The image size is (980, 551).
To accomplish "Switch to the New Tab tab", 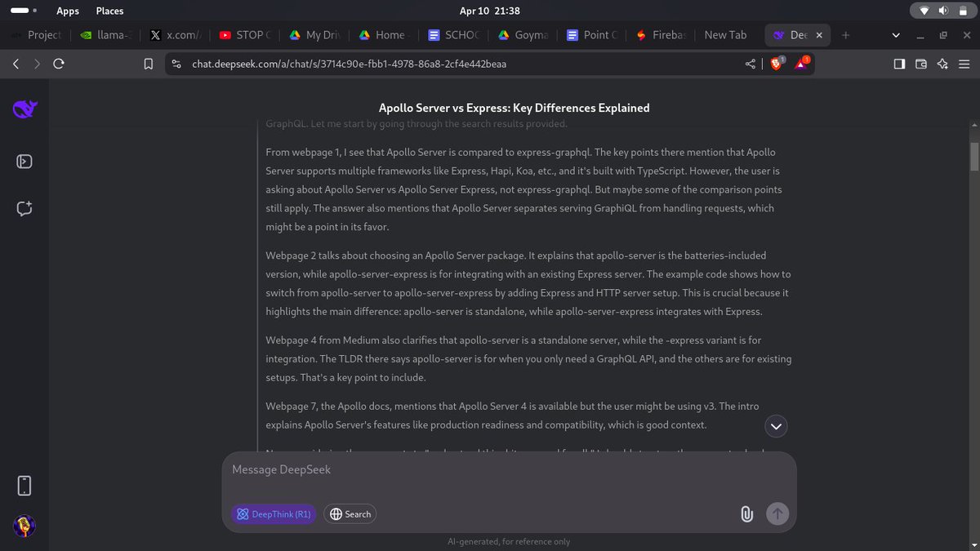I will [x=725, y=35].
